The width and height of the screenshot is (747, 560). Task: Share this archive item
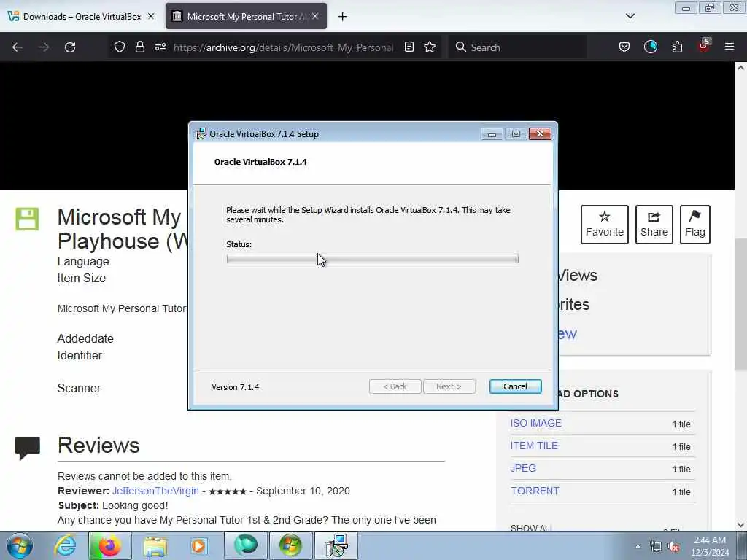point(654,225)
